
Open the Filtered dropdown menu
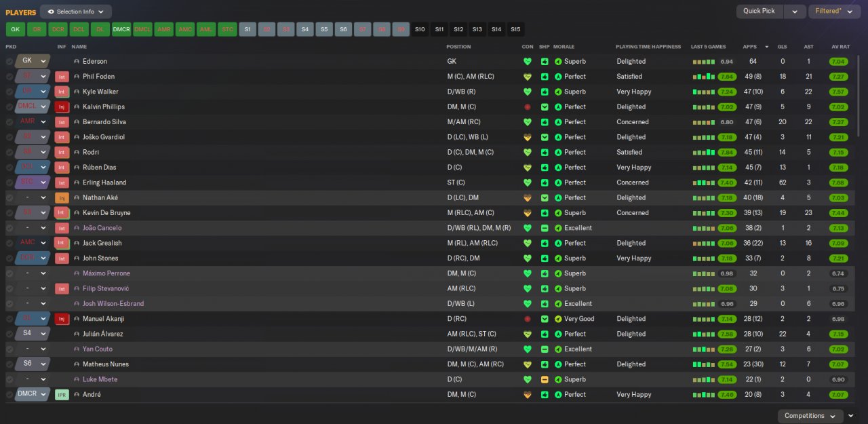pos(834,12)
